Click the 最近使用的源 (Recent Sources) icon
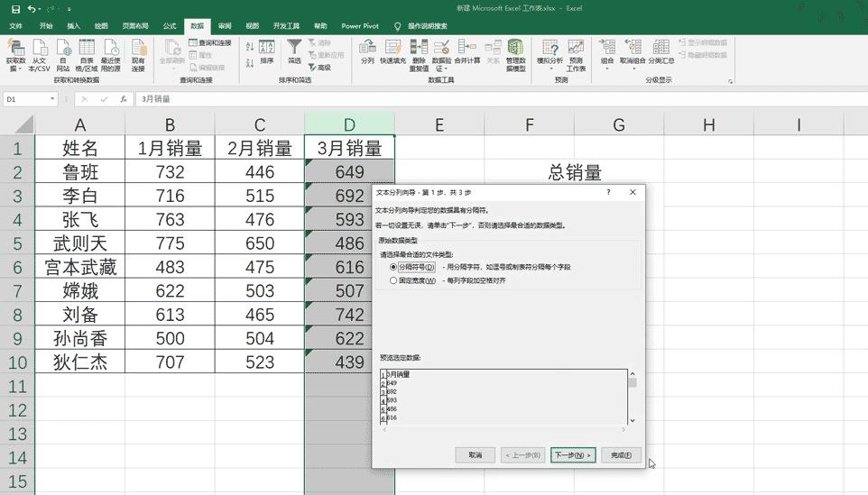Viewport: 868px width, 495px height. click(110, 55)
